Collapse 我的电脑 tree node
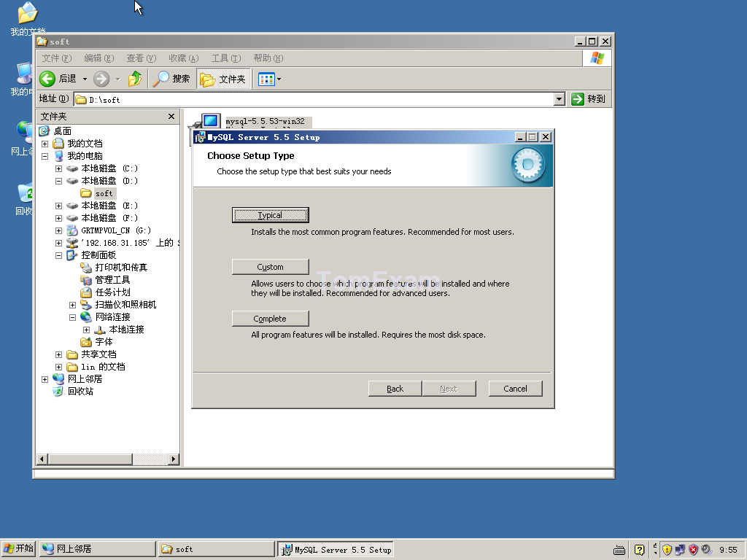This screenshot has height=560, width=747. 44,156
